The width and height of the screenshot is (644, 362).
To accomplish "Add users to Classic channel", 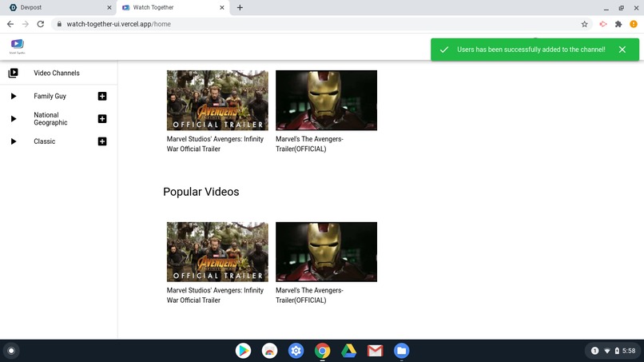I will pyautogui.click(x=102, y=141).
